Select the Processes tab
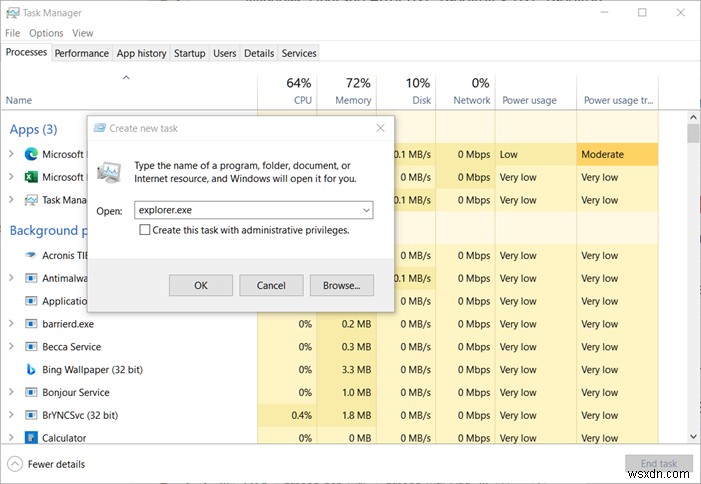 coord(26,52)
